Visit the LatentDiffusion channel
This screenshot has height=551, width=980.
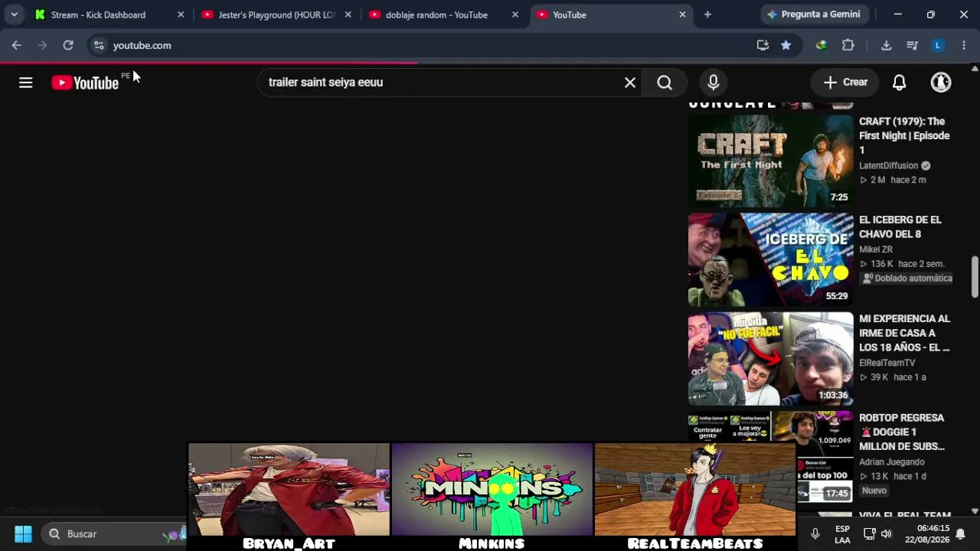pos(888,165)
